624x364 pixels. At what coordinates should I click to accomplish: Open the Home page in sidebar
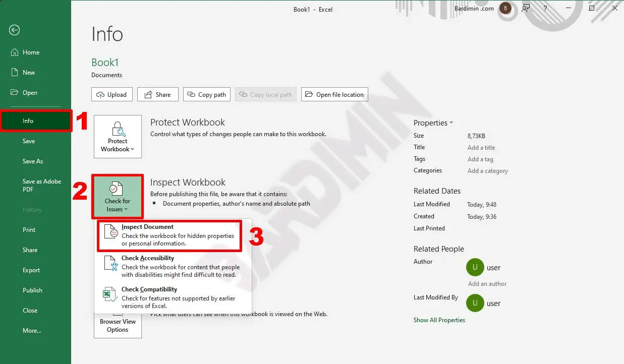click(x=31, y=52)
